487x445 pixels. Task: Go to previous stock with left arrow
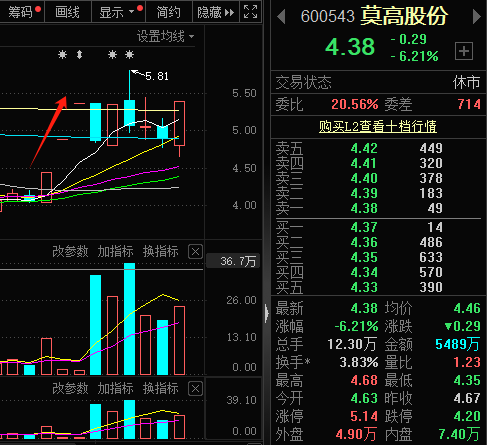281,17
